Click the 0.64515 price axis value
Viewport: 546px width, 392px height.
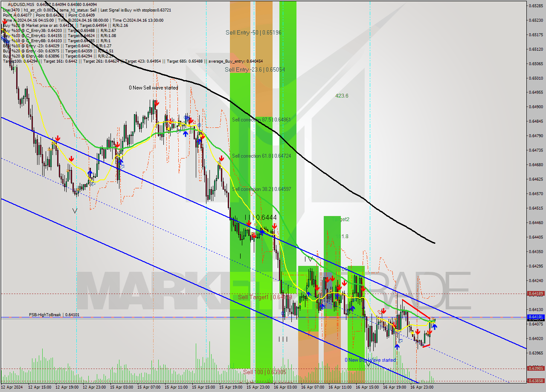536,208
